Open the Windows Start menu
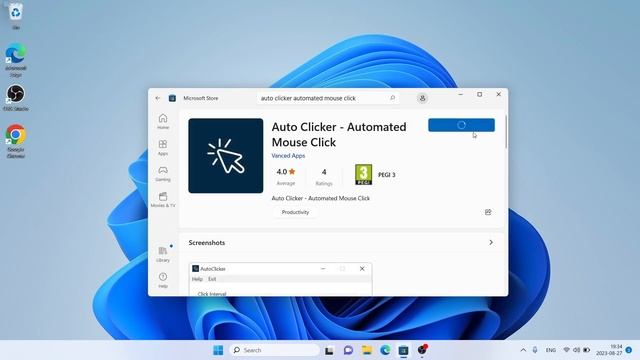This screenshot has width=640, height=360. 218,350
